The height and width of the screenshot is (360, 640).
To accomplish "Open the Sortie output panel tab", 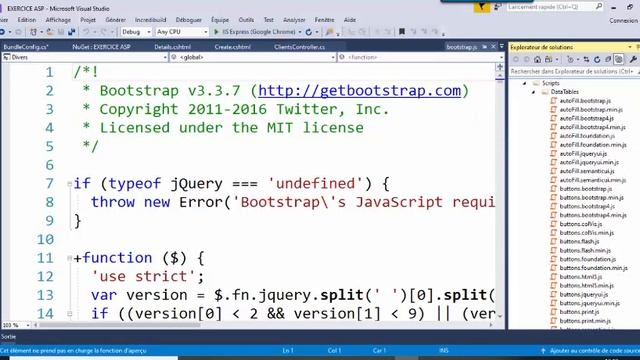I will tap(8, 337).
